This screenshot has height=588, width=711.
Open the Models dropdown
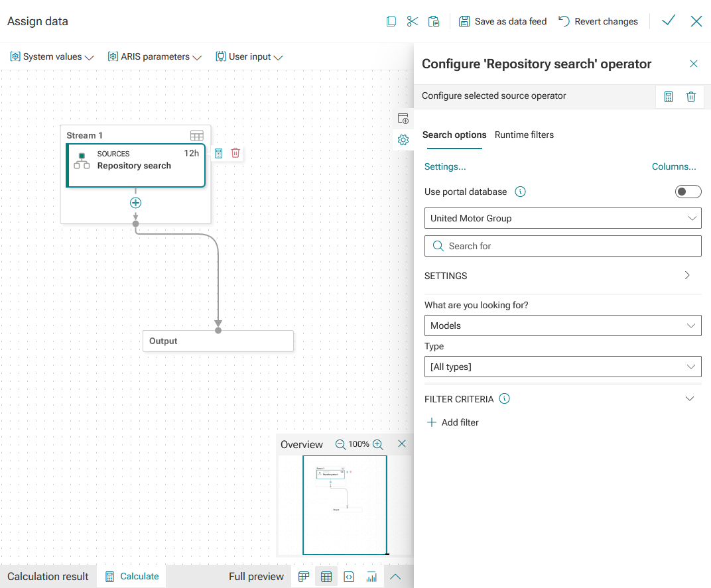point(562,325)
